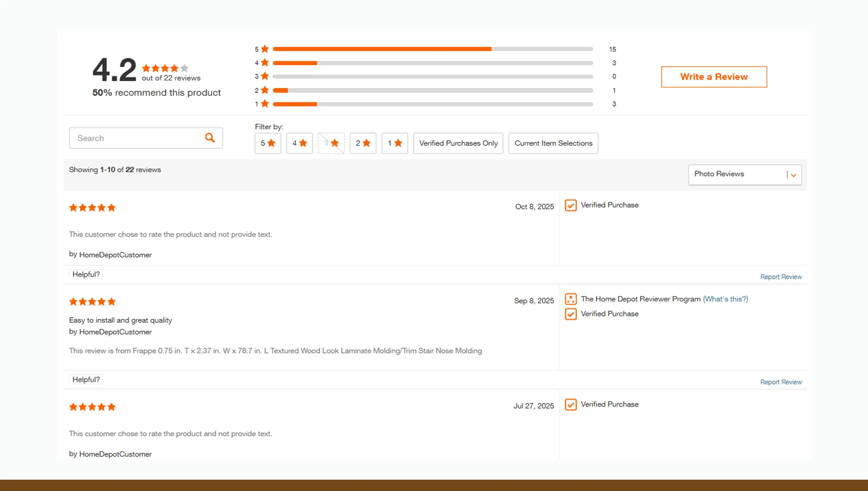Select the 1-star filter icon
Screen dimensions: 868x491
(x=394, y=143)
